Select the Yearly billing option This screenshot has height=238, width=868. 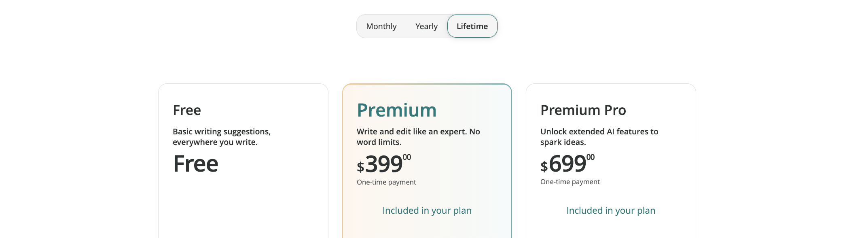426,26
